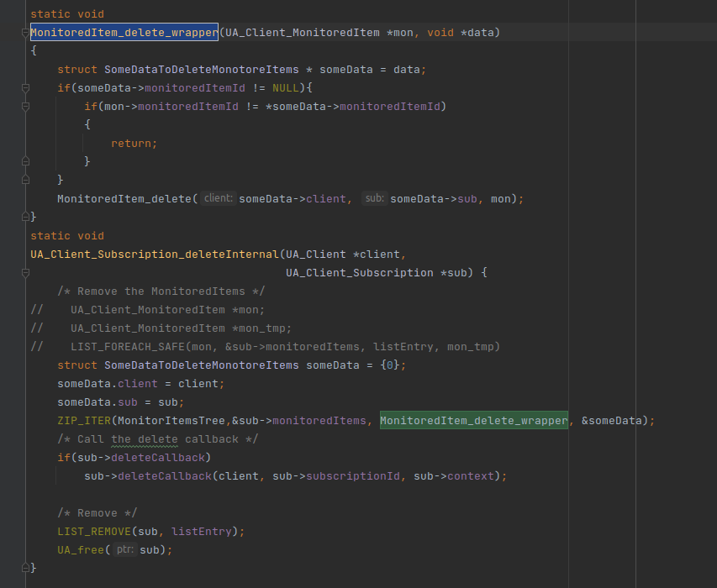The height and width of the screenshot is (588, 717).
Task: Collapse the UA_Client_Subscription_deleteInternal function body
Action: coord(25,273)
